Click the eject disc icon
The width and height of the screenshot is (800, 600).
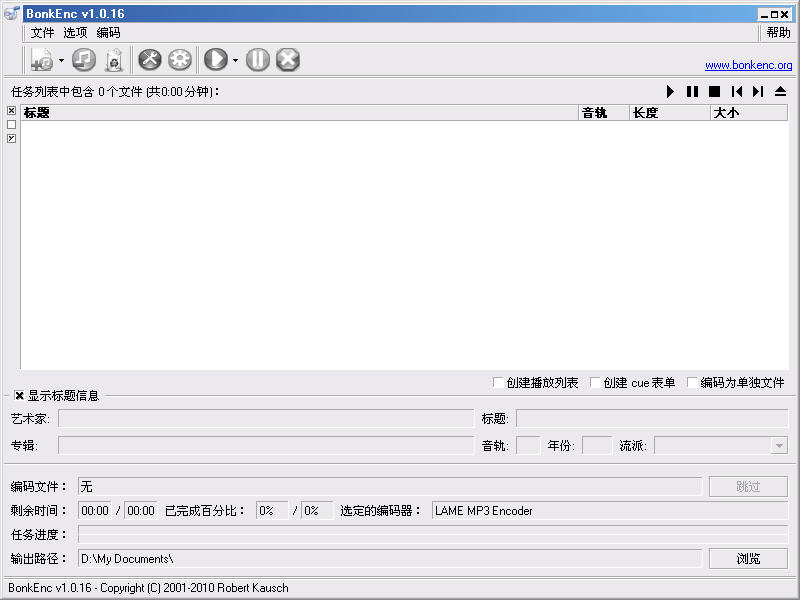(780, 91)
